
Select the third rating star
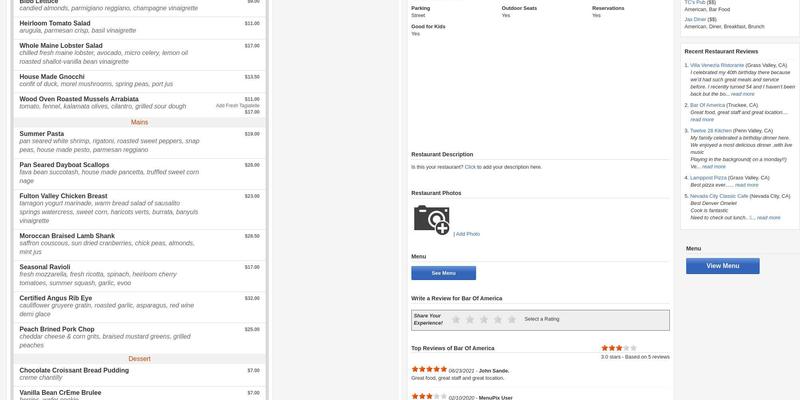pyautogui.click(x=484, y=319)
